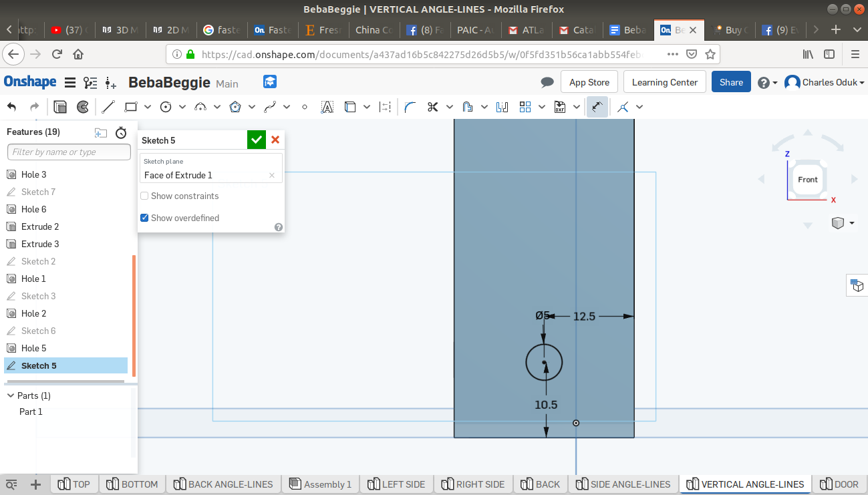This screenshot has height=495, width=868.
Task: Switch to the BOTTOM tab
Action: 132,484
